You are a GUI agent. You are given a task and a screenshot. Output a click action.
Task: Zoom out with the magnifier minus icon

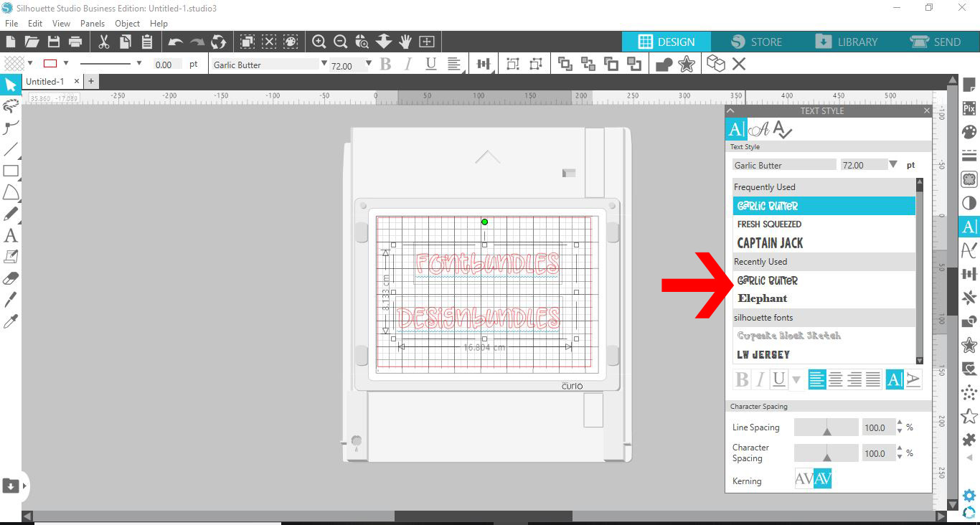tap(341, 42)
